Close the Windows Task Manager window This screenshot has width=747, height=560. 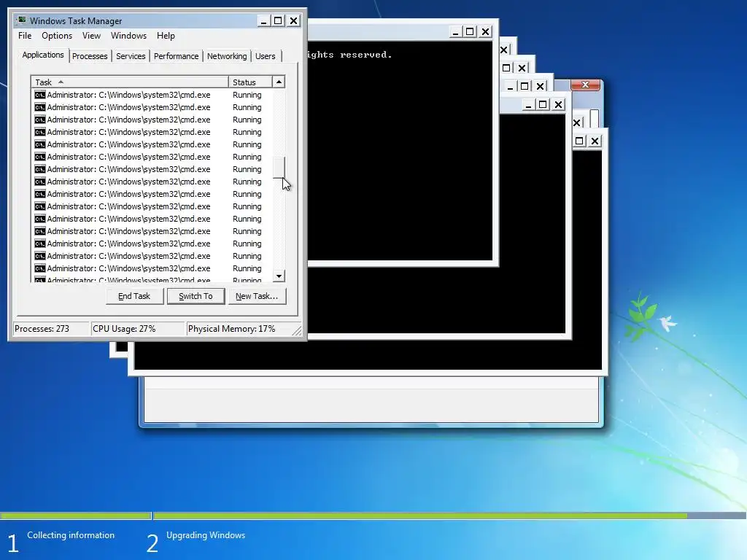(x=293, y=20)
